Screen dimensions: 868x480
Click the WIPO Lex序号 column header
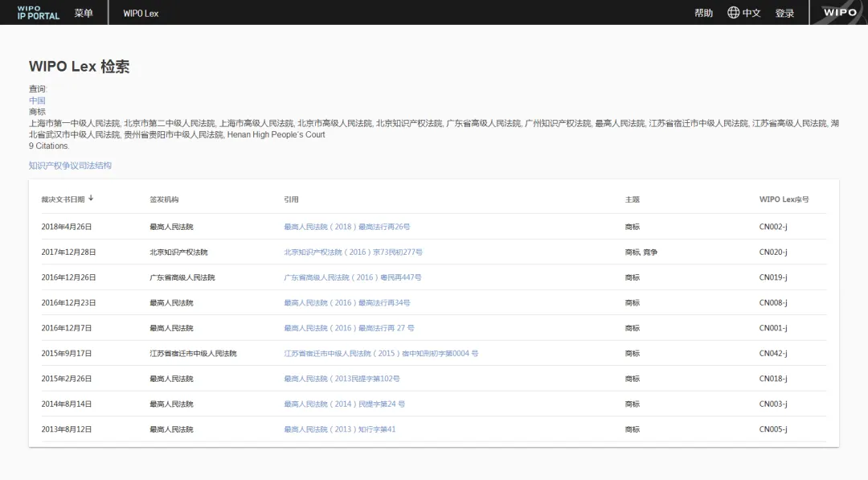784,199
